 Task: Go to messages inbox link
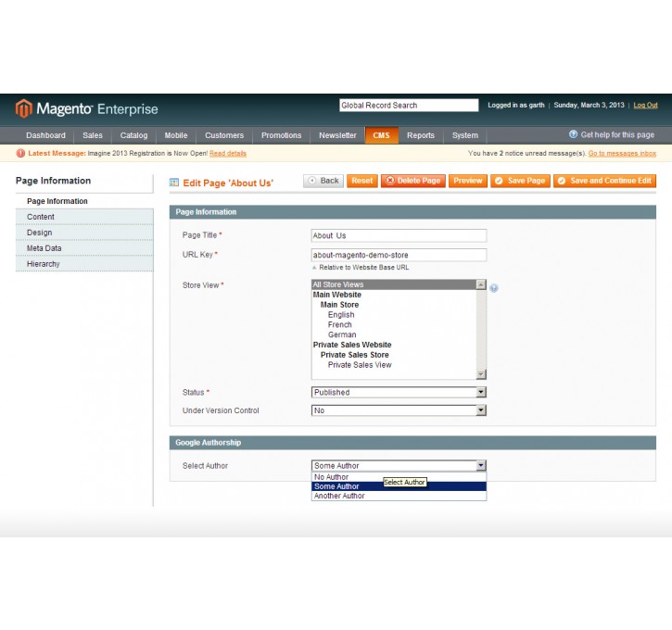622,153
